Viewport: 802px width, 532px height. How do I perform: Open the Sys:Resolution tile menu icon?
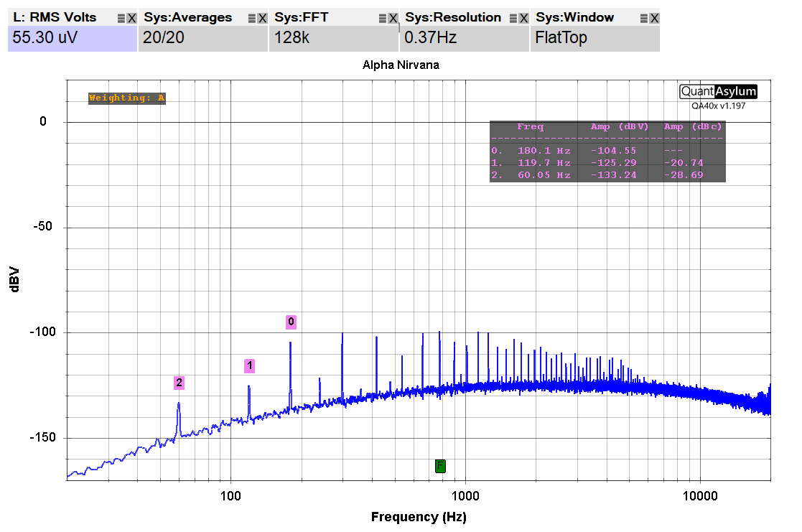pos(513,19)
